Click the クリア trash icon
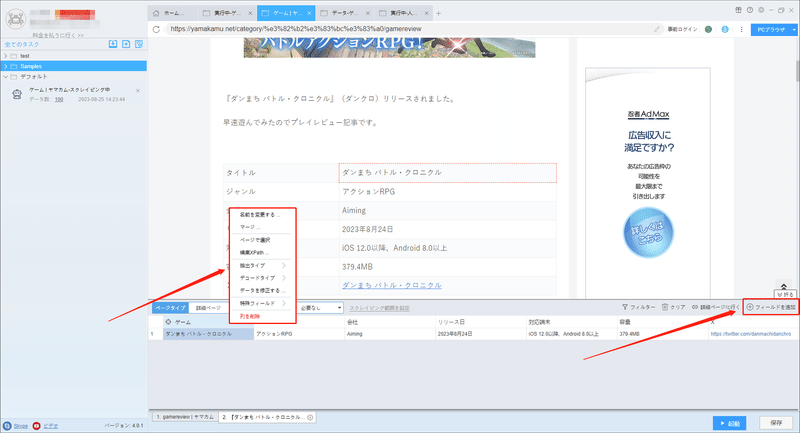The height and width of the screenshot is (433, 800). click(665, 307)
